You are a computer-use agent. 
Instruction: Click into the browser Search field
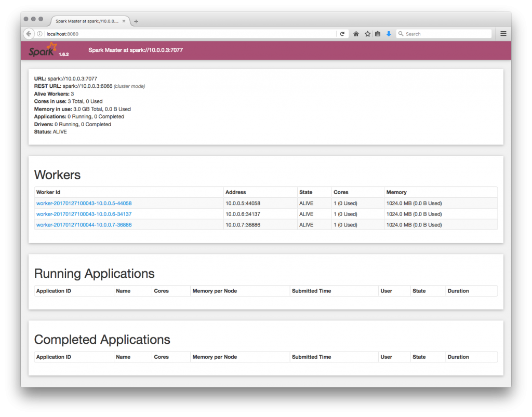tap(444, 34)
